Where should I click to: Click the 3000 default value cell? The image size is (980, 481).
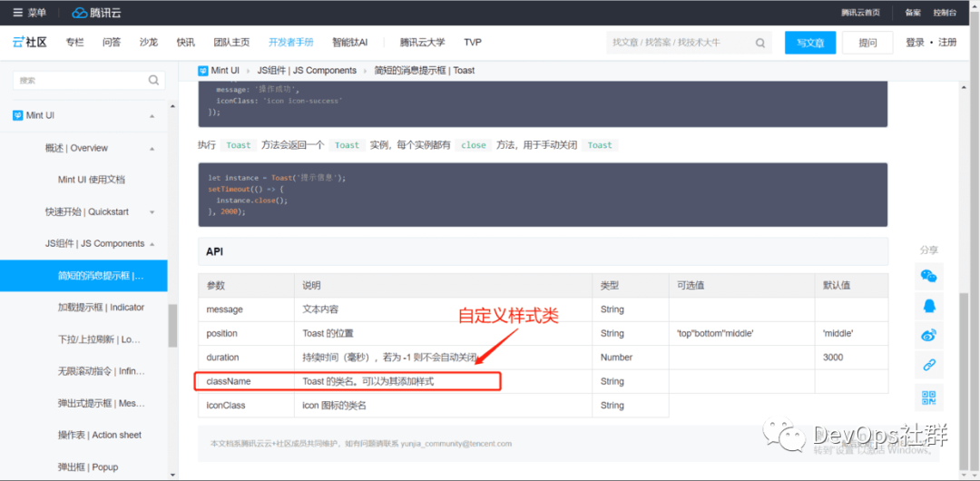click(x=851, y=358)
